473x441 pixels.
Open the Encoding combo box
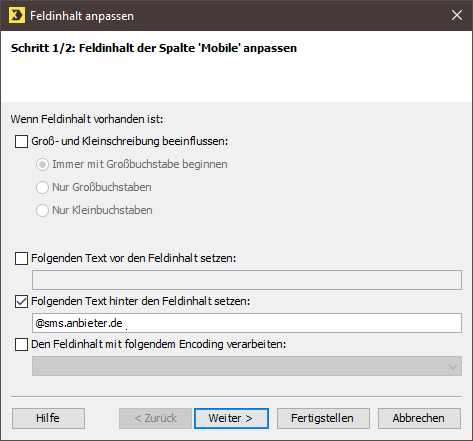[247, 366]
